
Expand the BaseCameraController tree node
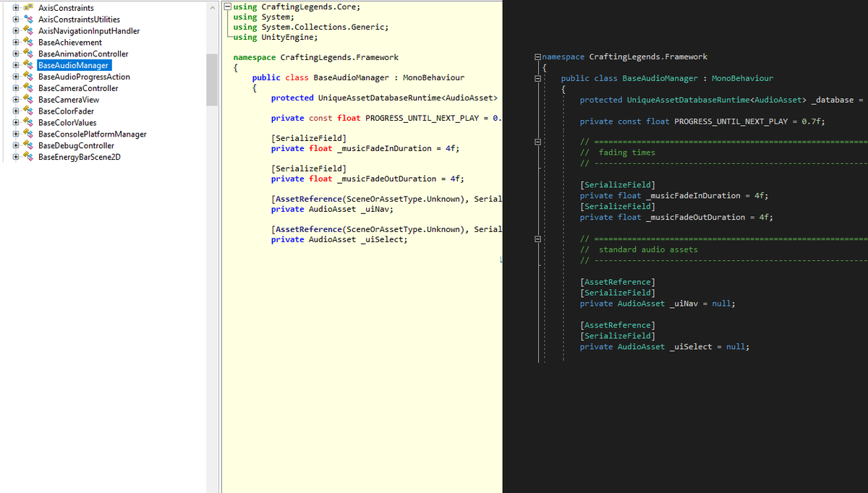point(16,88)
